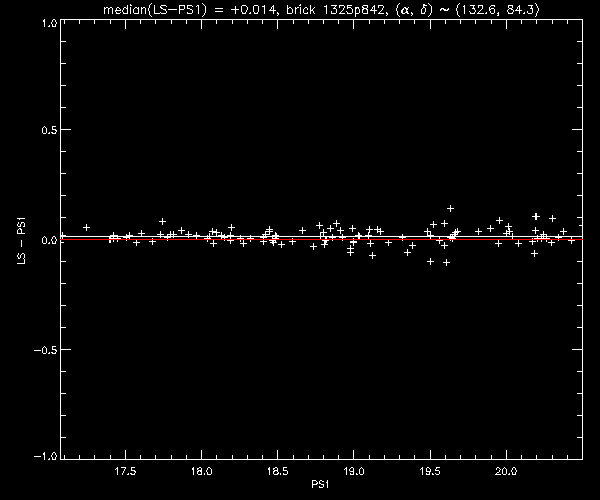This screenshot has width=600, height=500.
Task: Click the y-axis label LS − PS1
Action: coord(21,241)
